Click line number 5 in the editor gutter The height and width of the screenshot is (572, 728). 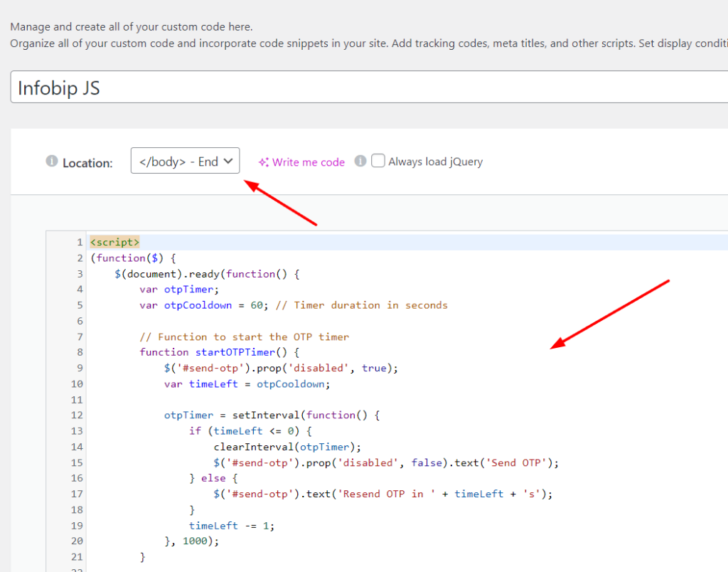79,304
